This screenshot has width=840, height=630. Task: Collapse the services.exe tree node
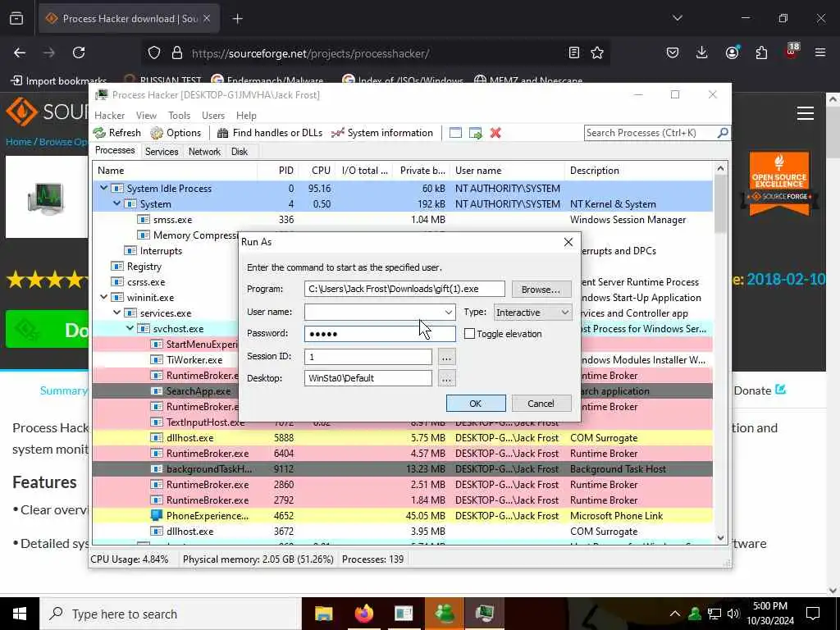click(x=116, y=313)
